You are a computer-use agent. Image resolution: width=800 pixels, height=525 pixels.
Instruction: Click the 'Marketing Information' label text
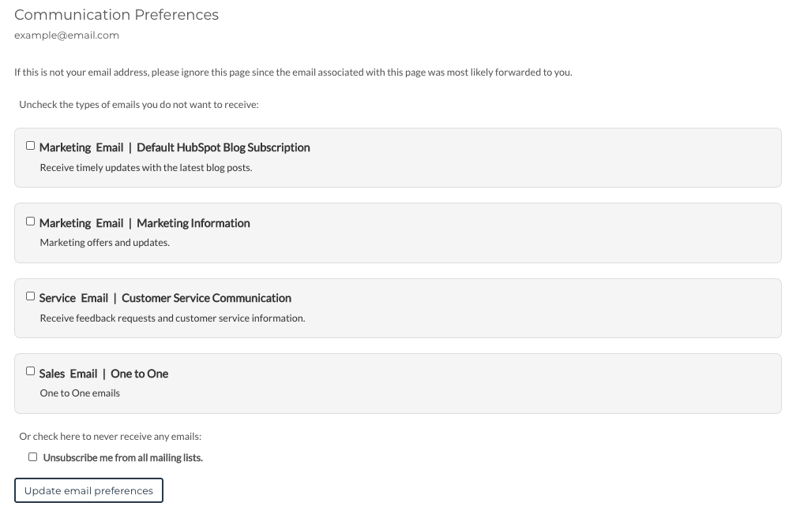tap(193, 223)
